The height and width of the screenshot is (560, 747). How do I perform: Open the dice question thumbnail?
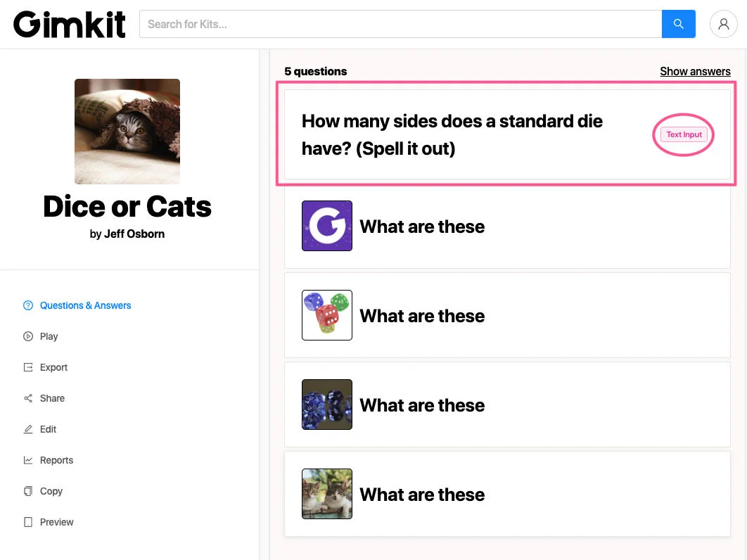click(326, 314)
